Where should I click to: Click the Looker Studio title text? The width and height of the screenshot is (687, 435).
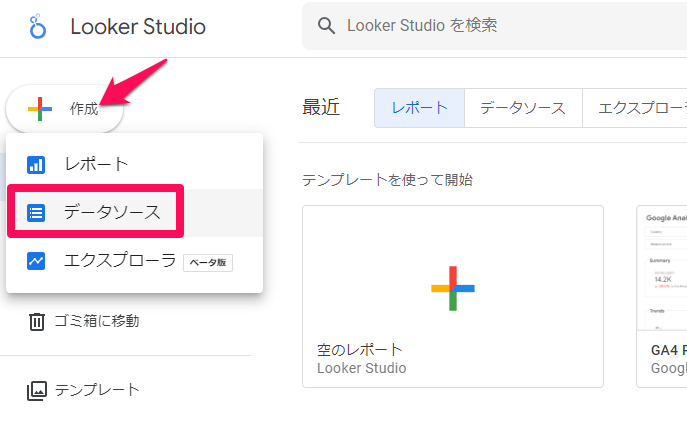click(138, 27)
